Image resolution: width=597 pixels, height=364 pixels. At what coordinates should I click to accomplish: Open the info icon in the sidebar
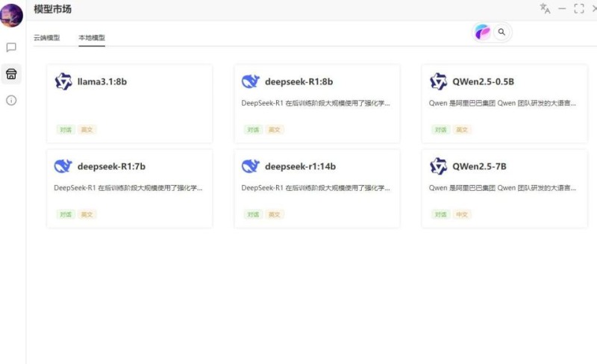pos(11,101)
